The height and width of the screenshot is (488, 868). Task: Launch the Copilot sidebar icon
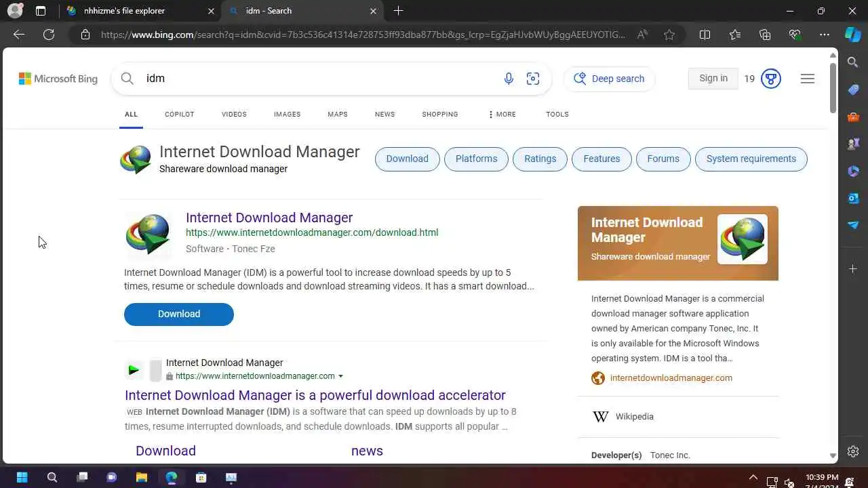(853, 35)
